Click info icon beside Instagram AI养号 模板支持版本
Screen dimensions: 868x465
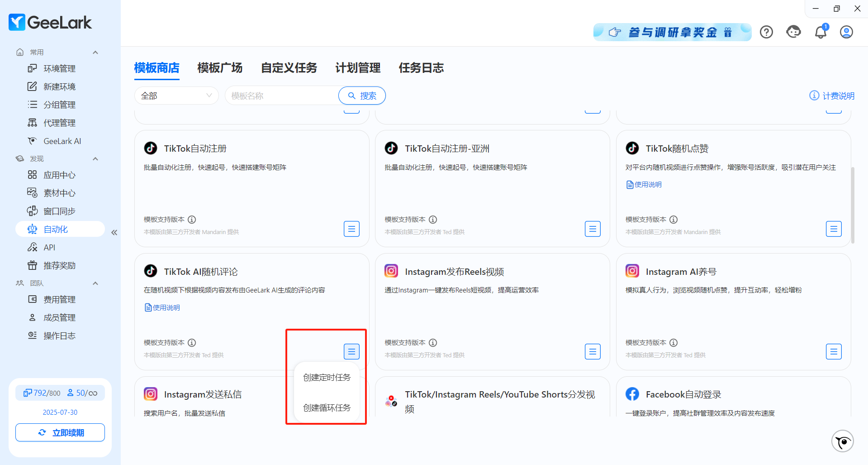(674, 343)
